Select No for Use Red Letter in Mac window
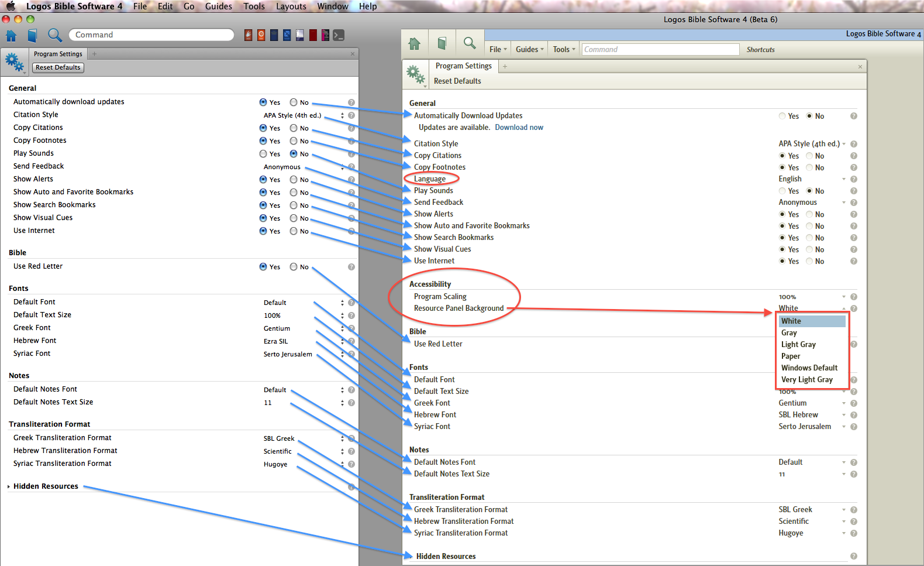 [294, 267]
